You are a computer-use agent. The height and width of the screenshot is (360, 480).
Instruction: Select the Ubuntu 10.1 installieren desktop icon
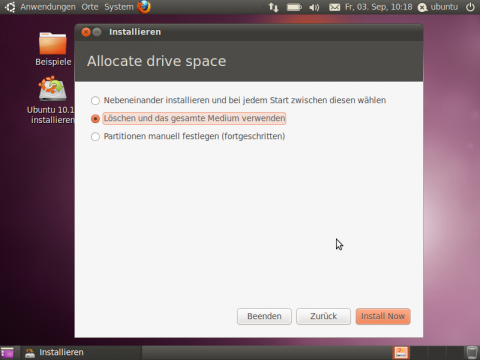click(51, 100)
